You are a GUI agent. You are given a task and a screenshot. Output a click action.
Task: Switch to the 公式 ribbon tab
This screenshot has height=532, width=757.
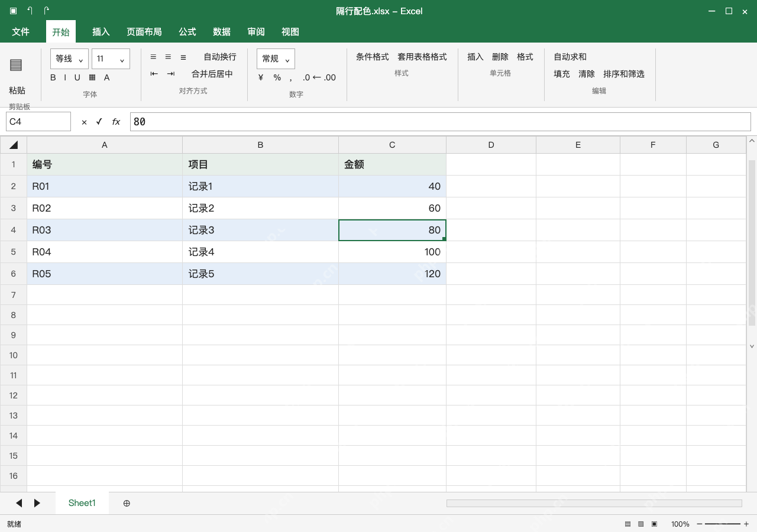[187, 32]
